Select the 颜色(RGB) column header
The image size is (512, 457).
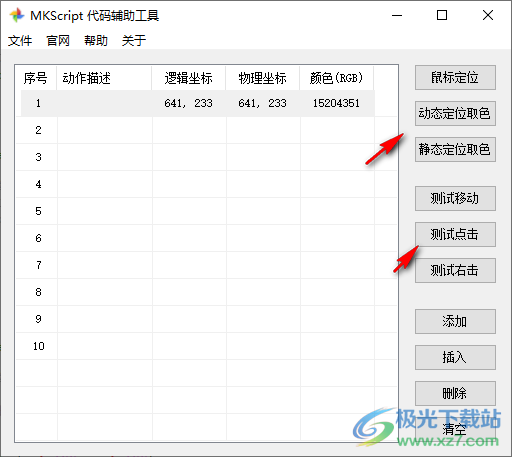[337, 78]
